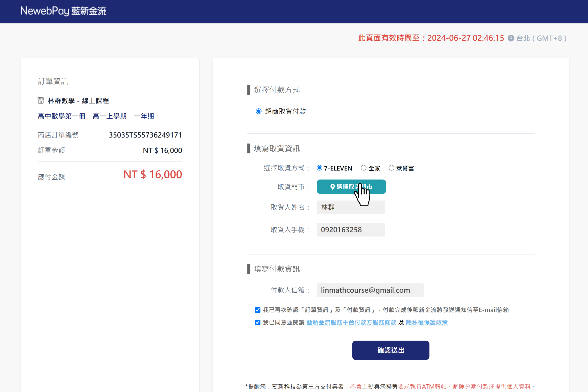Click the 選擇付款方式 section heading

[x=277, y=90]
